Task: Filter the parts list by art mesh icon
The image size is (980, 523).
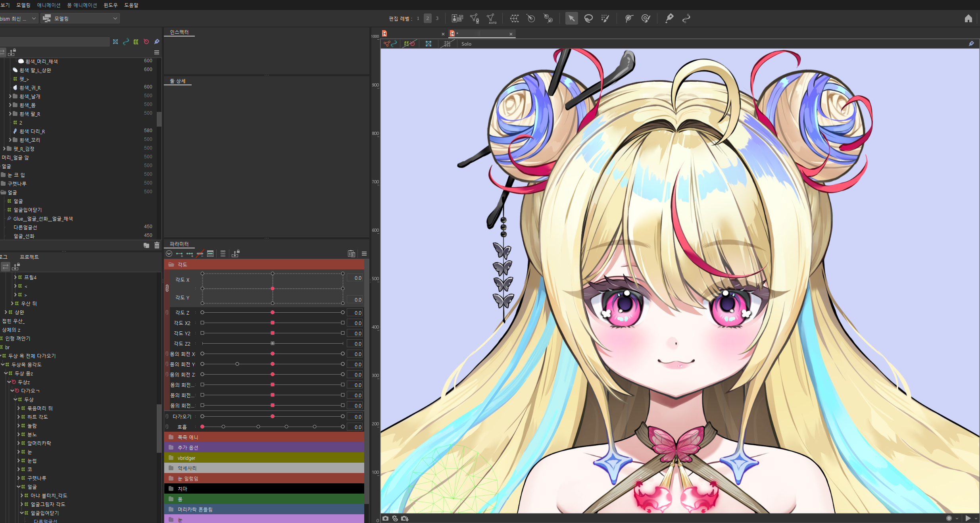Action: [115, 42]
